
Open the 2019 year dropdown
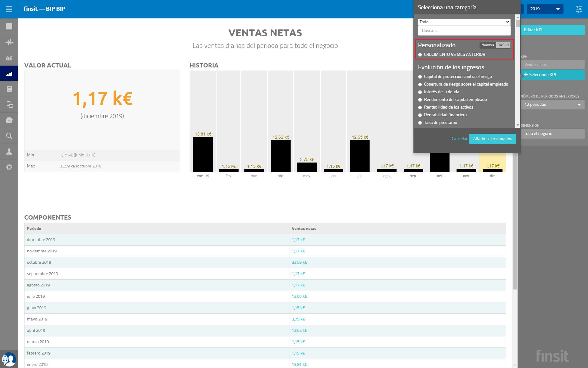point(545,9)
